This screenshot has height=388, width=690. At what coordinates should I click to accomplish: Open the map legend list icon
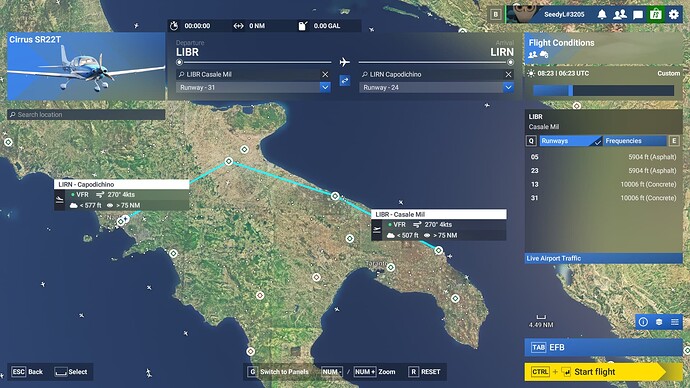[x=675, y=322]
